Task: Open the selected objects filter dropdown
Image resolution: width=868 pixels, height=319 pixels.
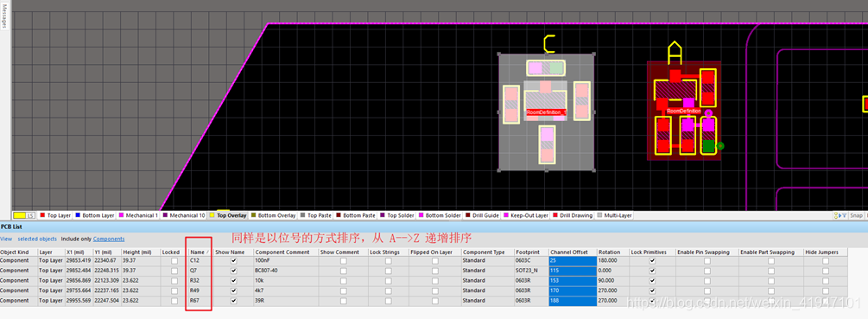Action: point(37,239)
